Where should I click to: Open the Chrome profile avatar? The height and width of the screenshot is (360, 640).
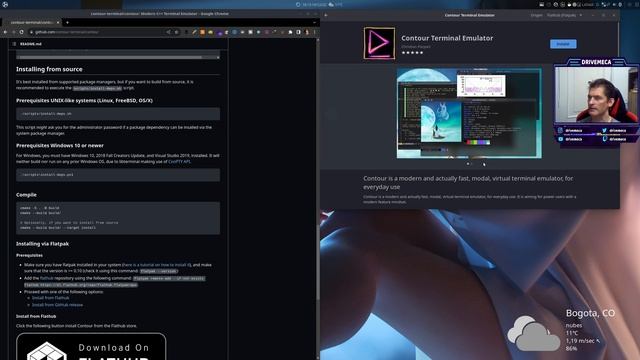[x=307, y=32]
